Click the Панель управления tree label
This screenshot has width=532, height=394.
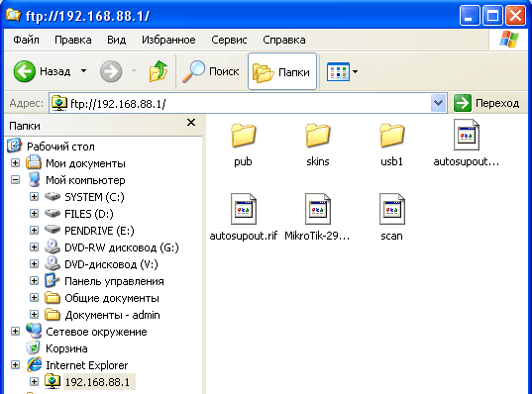[114, 281]
